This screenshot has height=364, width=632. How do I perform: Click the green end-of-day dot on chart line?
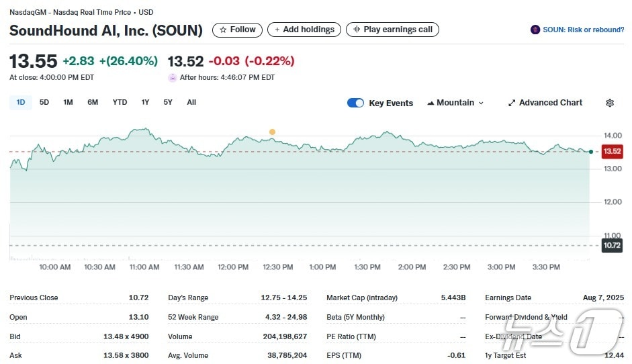point(590,152)
